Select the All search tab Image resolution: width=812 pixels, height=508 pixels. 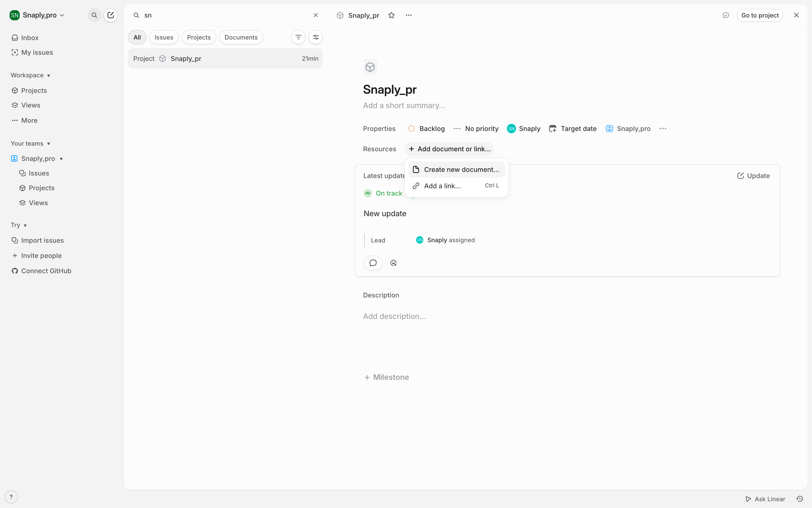coord(137,37)
